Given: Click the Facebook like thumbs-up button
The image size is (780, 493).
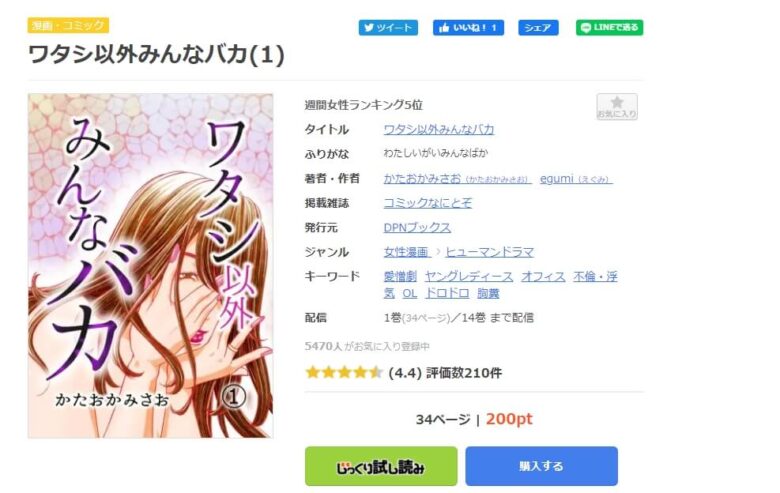Looking at the screenshot, I should click(x=468, y=27).
